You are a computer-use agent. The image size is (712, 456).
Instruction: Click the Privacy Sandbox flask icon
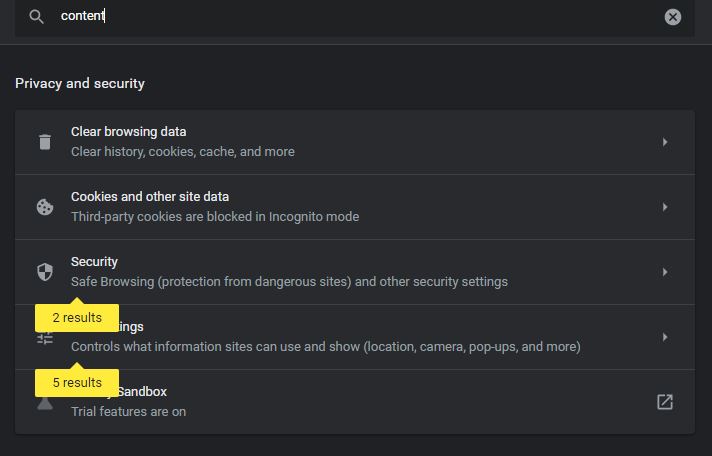45,403
